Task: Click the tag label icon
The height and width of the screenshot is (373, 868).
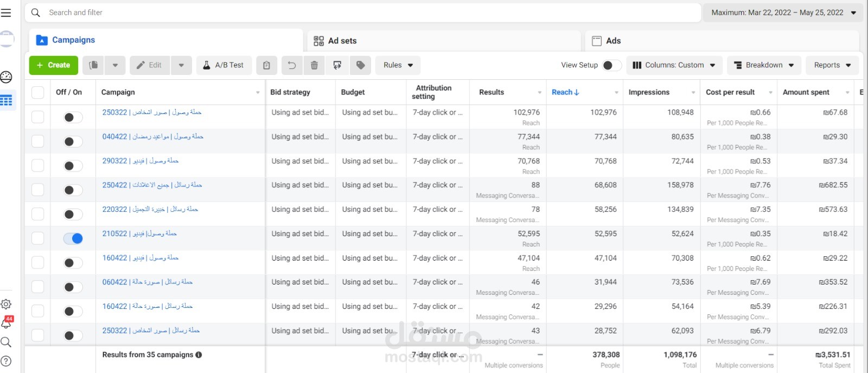Action: [x=361, y=65]
